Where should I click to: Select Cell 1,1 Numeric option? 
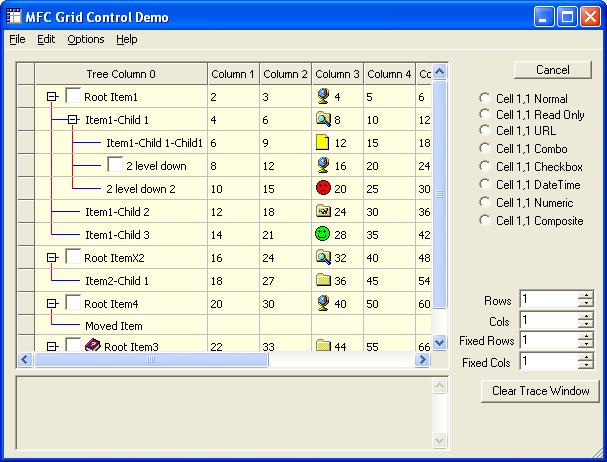coord(484,202)
